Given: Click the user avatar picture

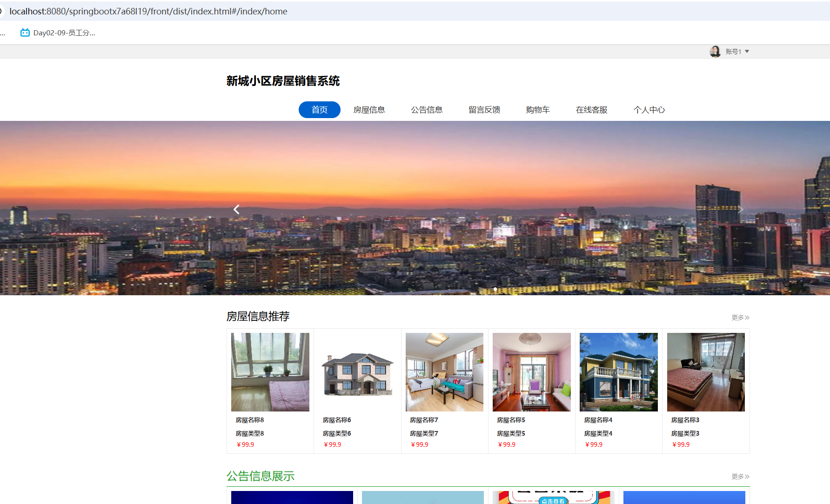Looking at the screenshot, I should coord(715,52).
